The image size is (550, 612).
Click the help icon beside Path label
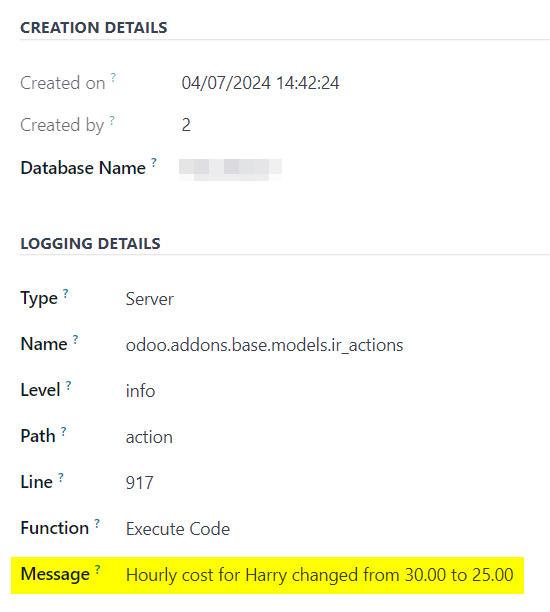[64, 431]
